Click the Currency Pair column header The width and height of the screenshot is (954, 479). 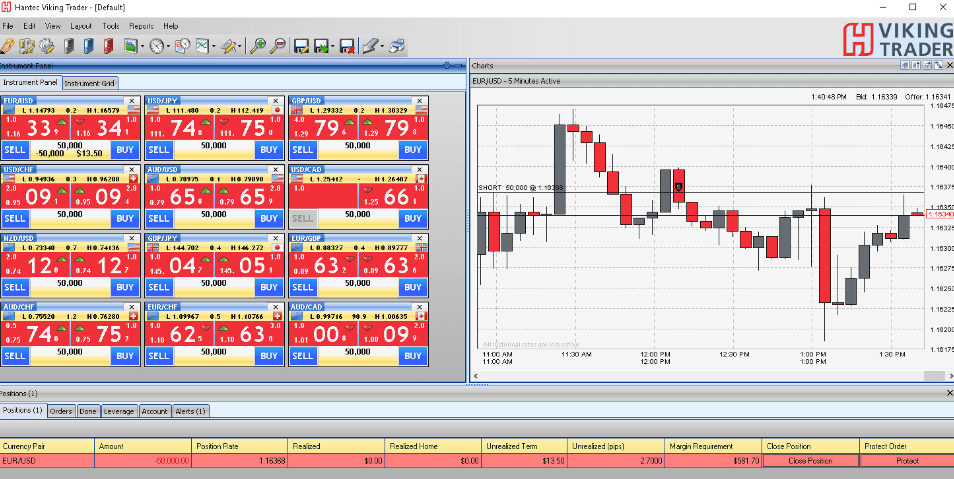(x=47, y=446)
